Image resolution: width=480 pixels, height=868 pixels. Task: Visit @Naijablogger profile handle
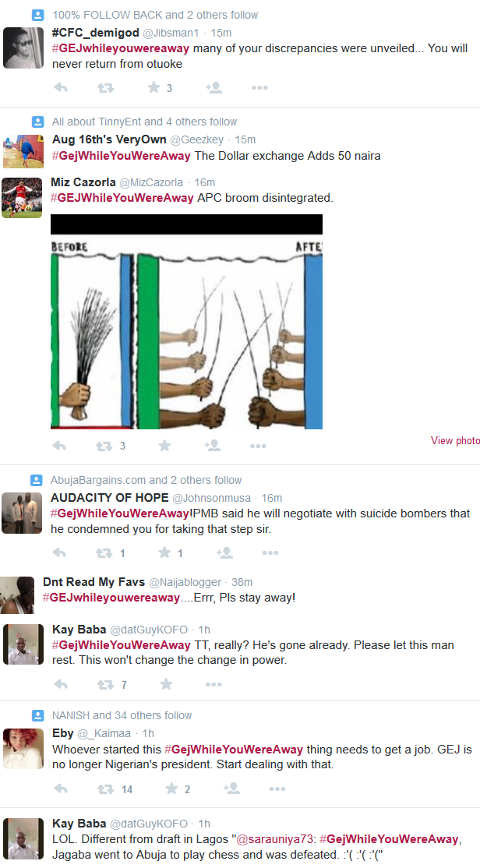pos(185,582)
